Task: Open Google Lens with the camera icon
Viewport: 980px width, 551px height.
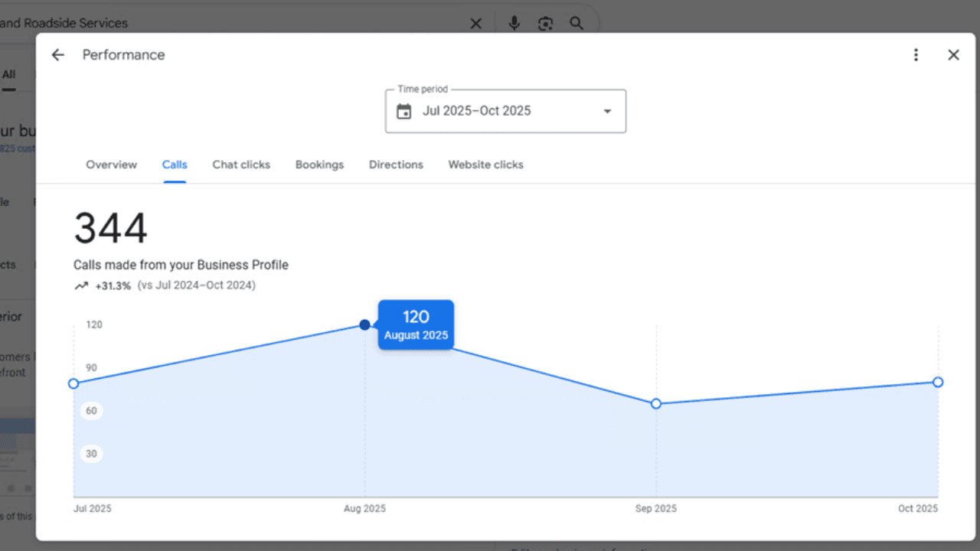Action: point(545,23)
